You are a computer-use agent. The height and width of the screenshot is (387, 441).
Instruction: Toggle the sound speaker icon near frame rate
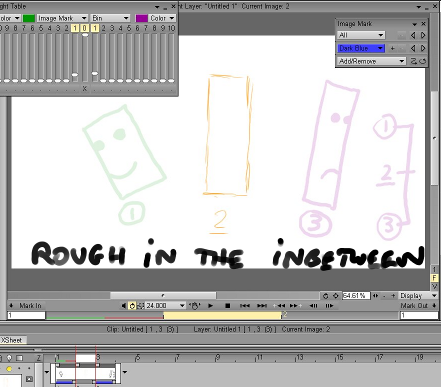click(124, 306)
